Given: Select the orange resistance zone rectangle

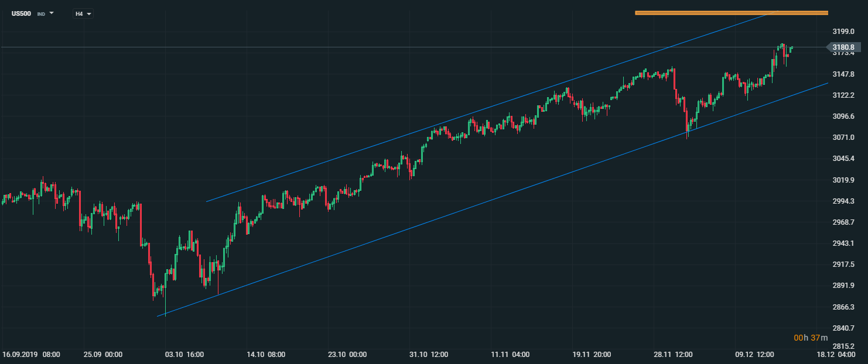Looking at the screenshot, I should pyautogui.click(x=731, y=12).
